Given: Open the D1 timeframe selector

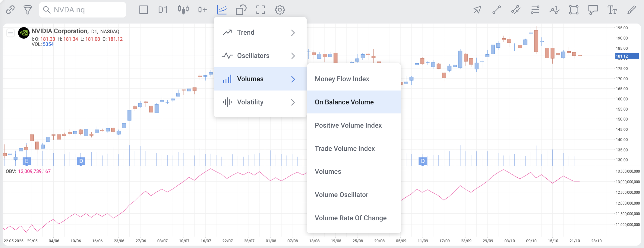Looking at the screenshot, I should [163, 10].
